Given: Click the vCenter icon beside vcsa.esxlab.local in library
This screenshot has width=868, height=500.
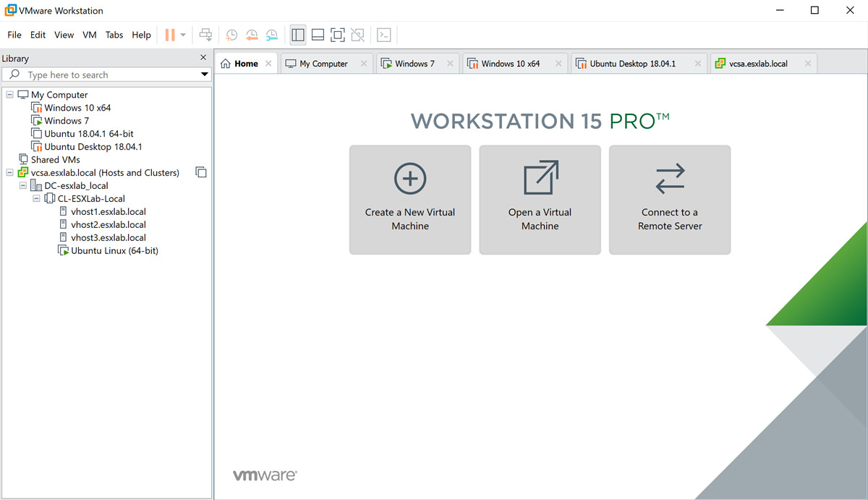Looking at the screenshot, I should pos(23,173).
